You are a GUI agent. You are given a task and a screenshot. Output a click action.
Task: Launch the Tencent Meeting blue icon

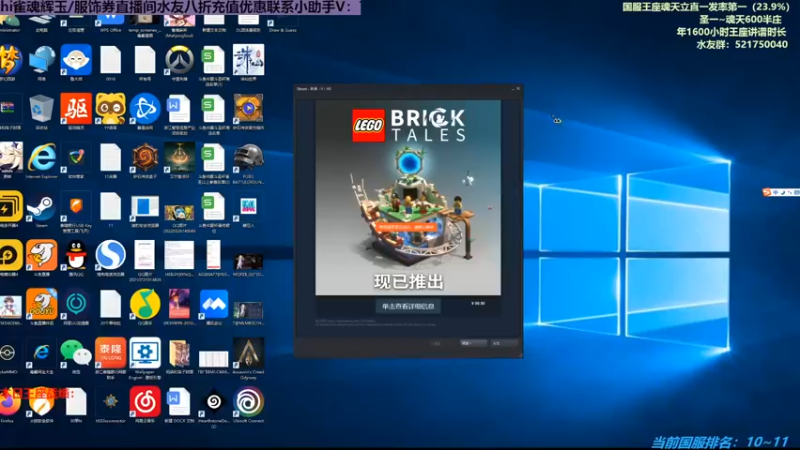click(214, 304)
